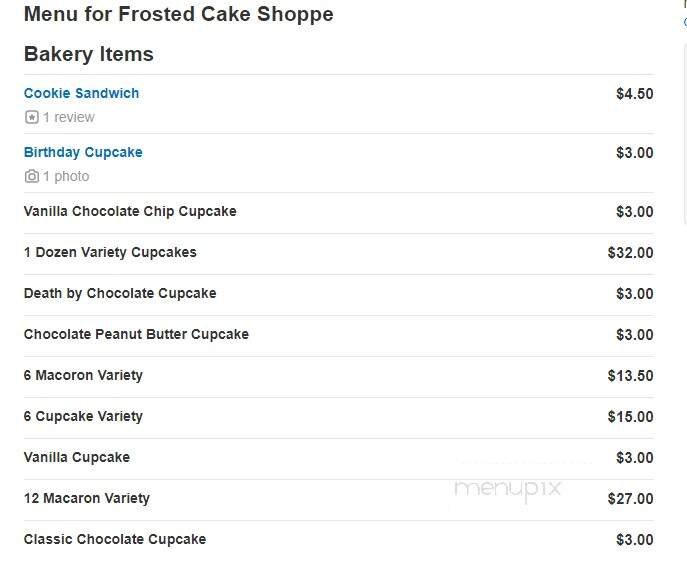Open the Birthday Cupcake link
This screenshot has height=571, width=687.
pos(83,152)
